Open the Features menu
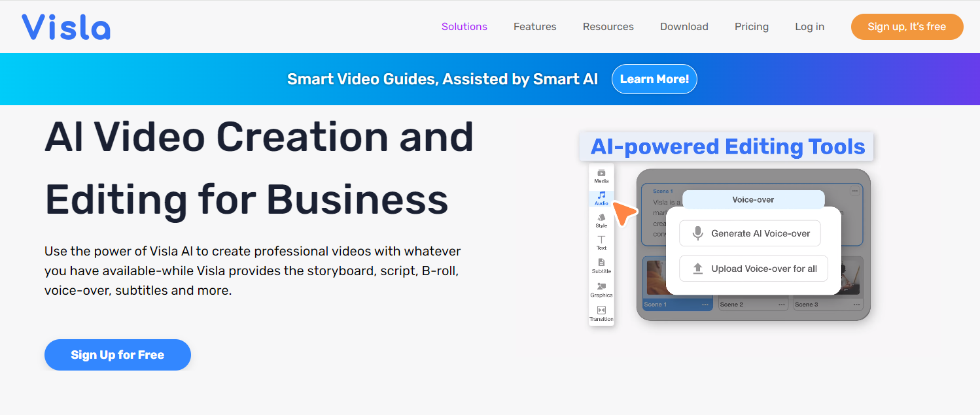The image size is (980, 415). coord(535,27)
